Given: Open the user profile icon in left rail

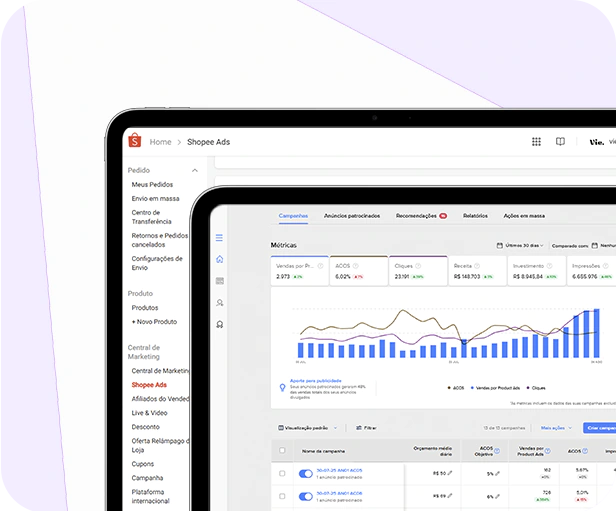Looking at the screenshot, I should [x=220, y=302].
